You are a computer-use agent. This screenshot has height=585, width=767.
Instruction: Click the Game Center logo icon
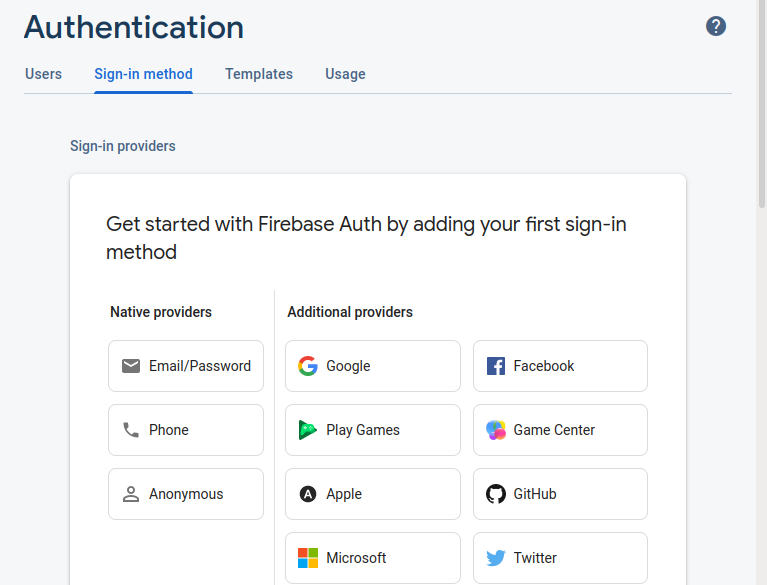coord(496,430)
